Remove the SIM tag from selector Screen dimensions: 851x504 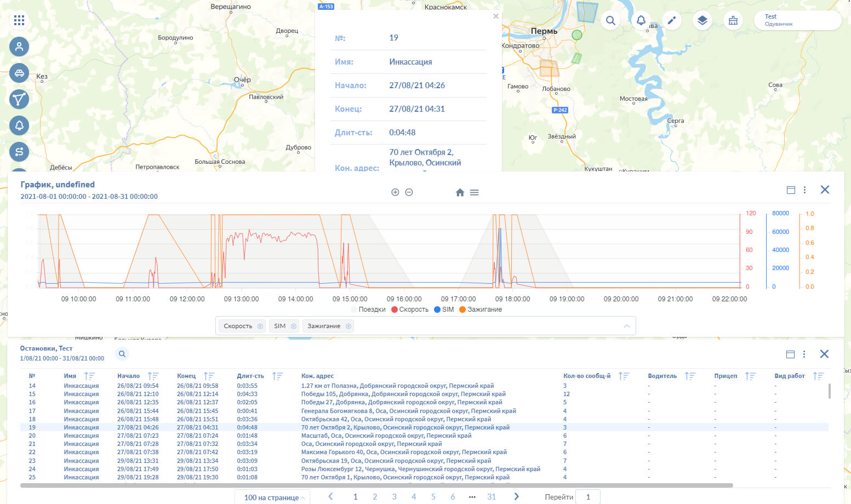[x=294, y=327]
